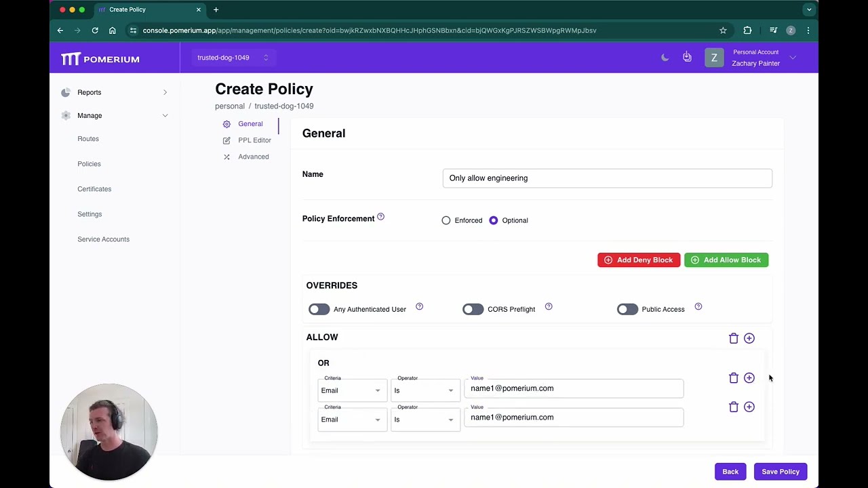The image size is (868, 488).
Task: Click personal breadcrumb link
Action: (x=230, y=106)
